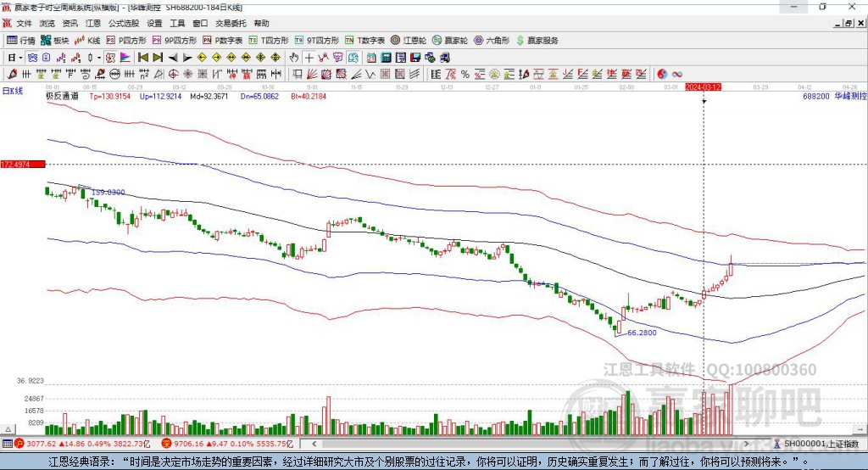
Task: Click the save diskette icon
Action: coord(415,58)
